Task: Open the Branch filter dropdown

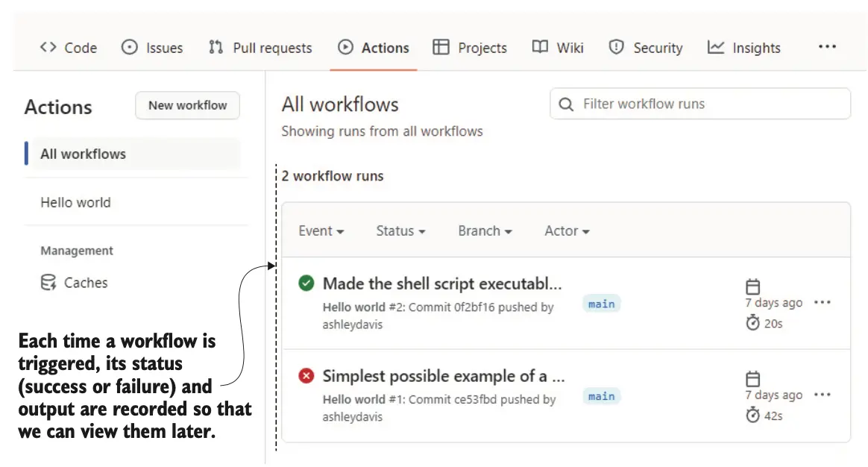Action: coord(485,231)
